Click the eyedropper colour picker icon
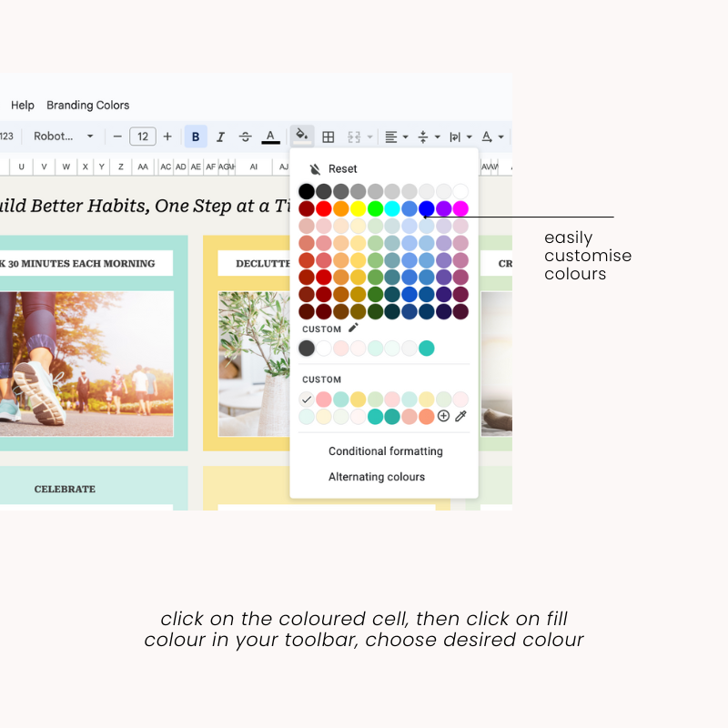Image resolution: width=728 pixels, height=728 pixels. (460, 416)
